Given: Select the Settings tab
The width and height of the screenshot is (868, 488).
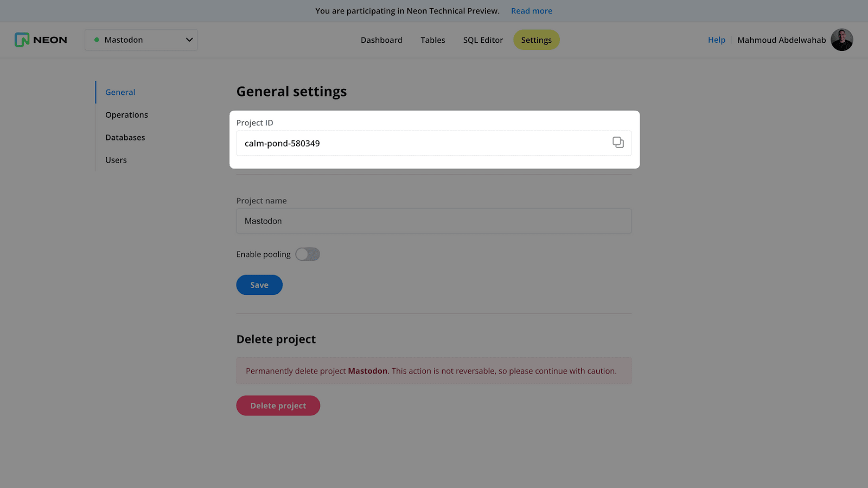Looking at the screenshot, I should click(536, 40).
